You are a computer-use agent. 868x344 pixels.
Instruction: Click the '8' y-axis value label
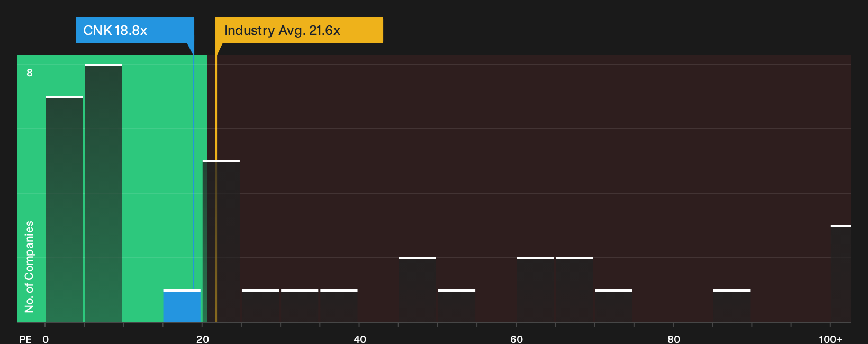click(30, 73)
